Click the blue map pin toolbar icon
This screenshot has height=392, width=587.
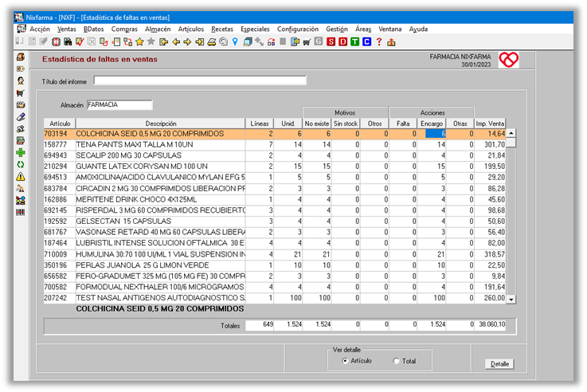[x=235, y=42]
